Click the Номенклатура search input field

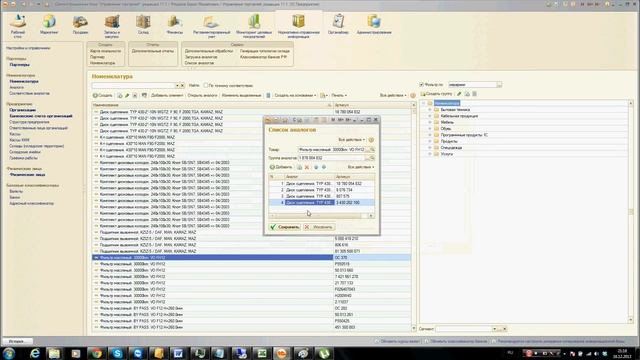pyautogui.click(x=133, y=86)
